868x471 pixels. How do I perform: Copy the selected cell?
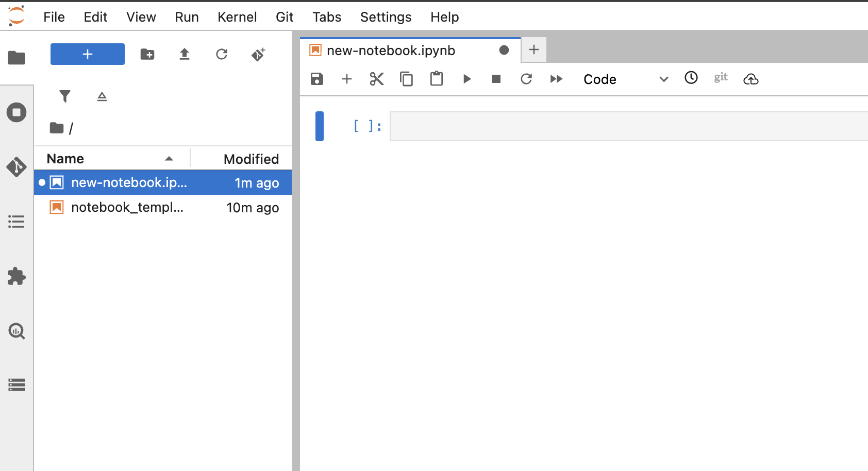tap(407, 79)
